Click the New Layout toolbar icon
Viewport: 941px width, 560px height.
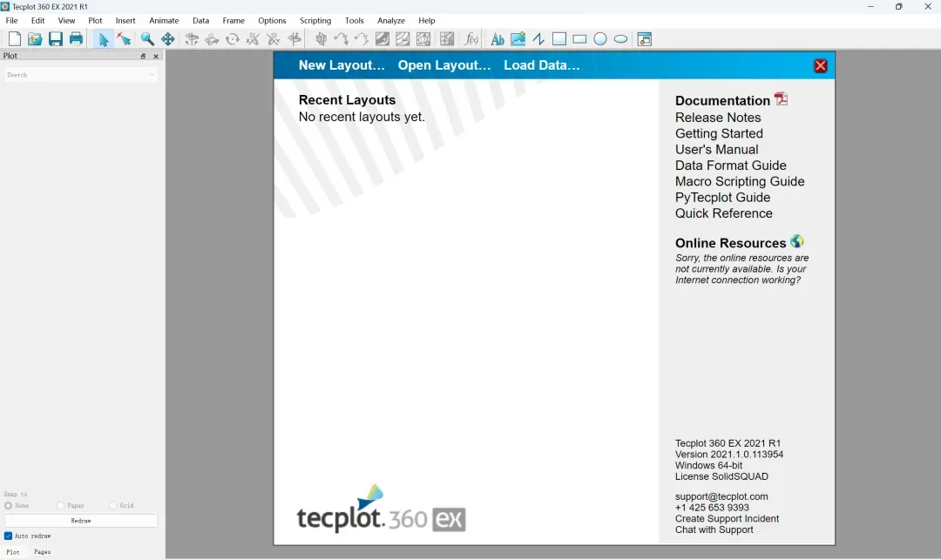point(15,39)
